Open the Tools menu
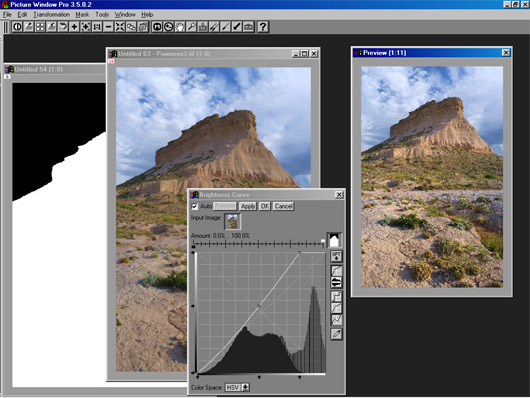530x398 pixels. pyautogui.click(x=102, y=15)
